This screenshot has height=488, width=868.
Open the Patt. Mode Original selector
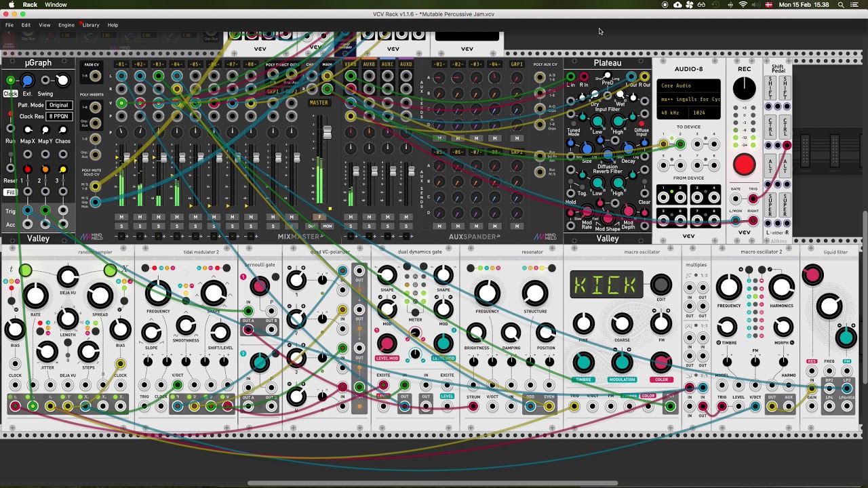pos(58,105)
